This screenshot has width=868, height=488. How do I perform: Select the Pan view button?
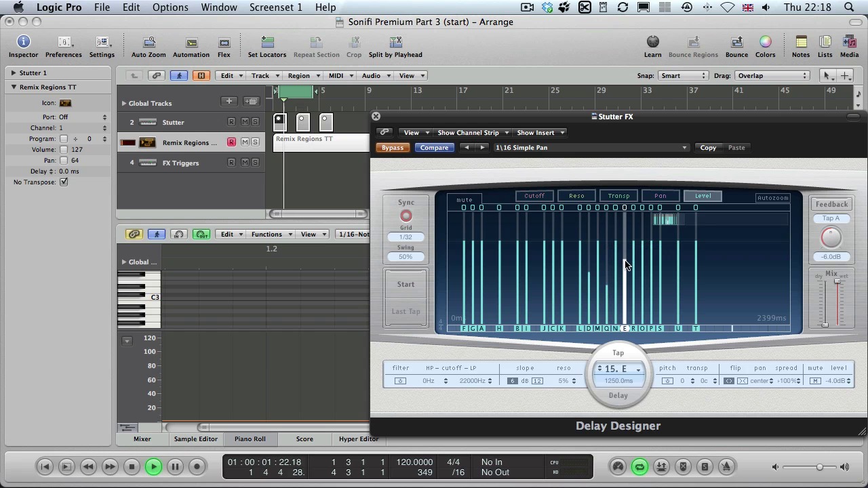pos(660,196)
